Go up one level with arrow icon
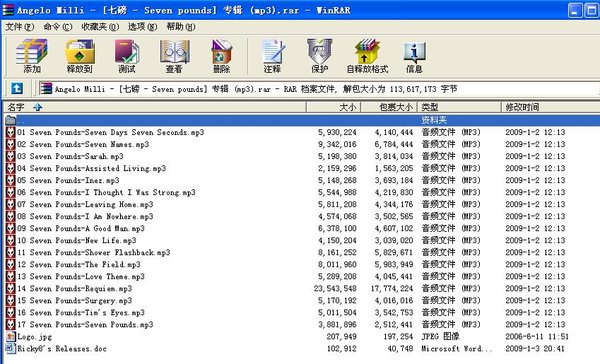The width and height of the screenshot is (600, 364). [16, 89]
